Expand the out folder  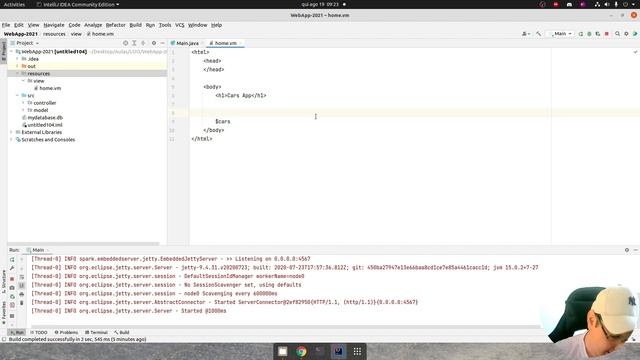coord(18,66)
